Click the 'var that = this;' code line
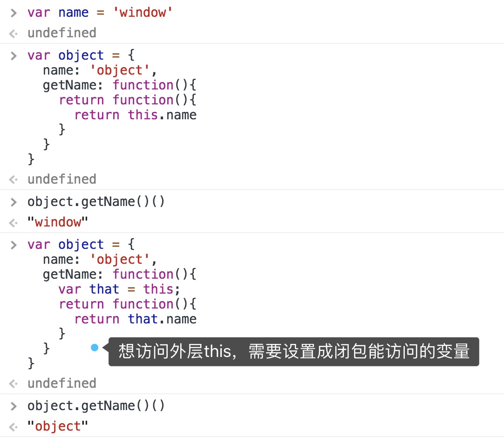Screen dimensions: 504x439 pyautogui.click(x=119, y=289)
